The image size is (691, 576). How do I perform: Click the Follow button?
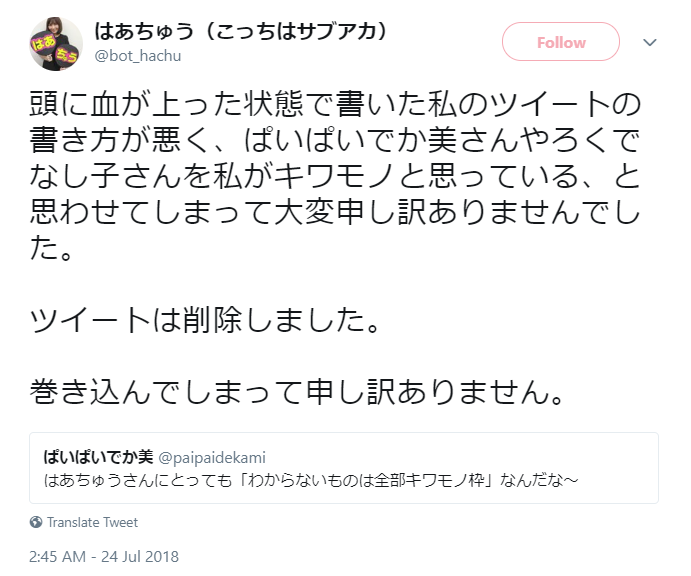pyautogui.click(x=561, y=42)
